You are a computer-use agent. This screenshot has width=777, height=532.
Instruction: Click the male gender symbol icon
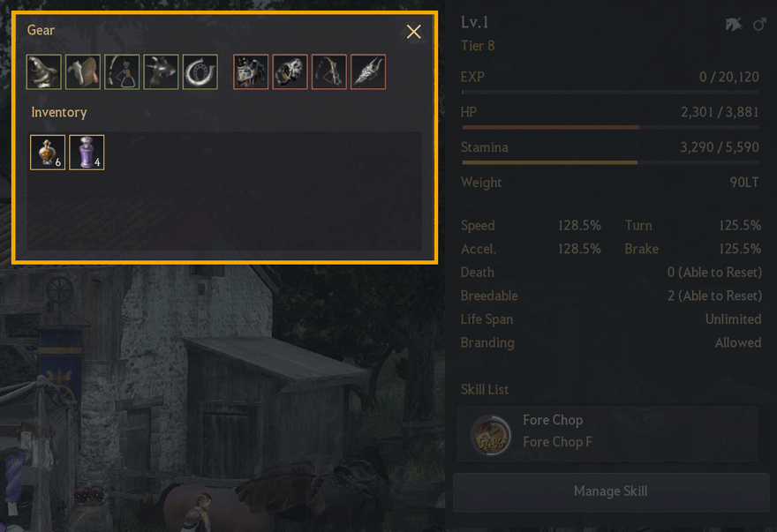pyautogui.click(x=759, y=24)
